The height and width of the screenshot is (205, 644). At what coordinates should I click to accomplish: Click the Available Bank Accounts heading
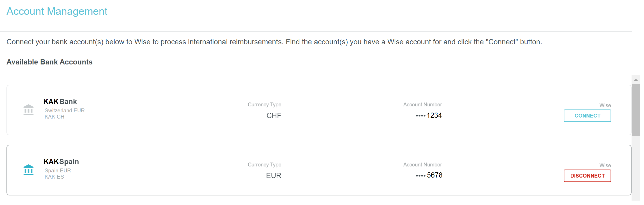[x=50, y=62]
